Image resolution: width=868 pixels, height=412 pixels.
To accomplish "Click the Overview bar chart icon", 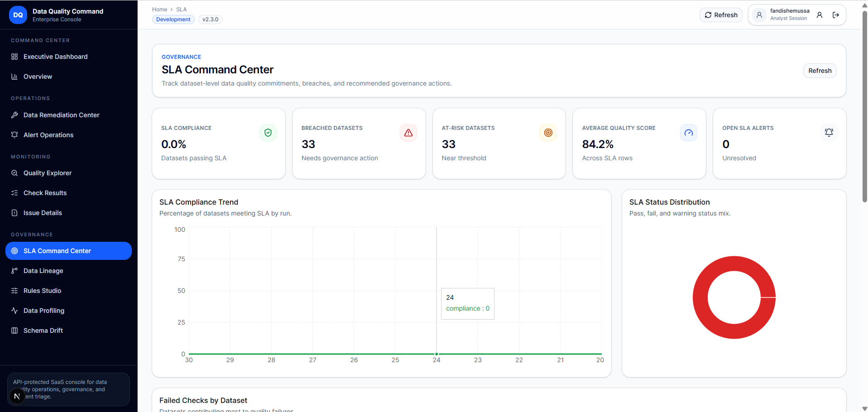I will tap(14, 77).
